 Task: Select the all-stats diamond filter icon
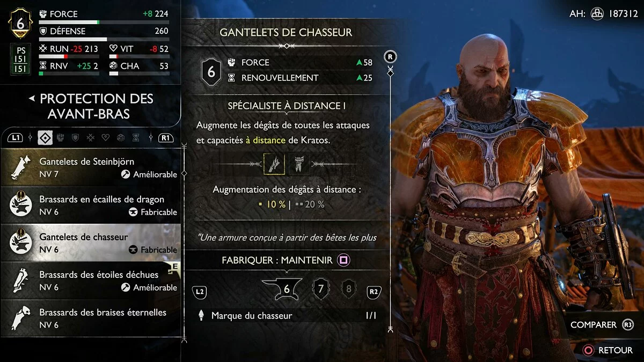click(45, 138)
